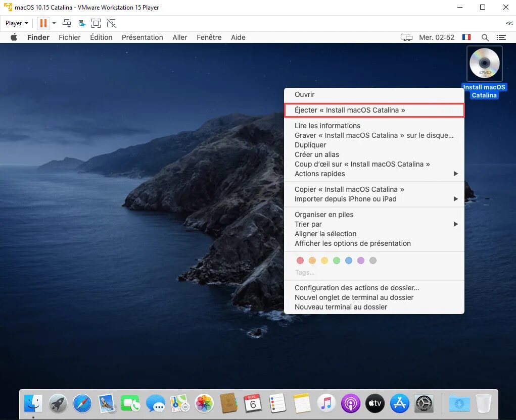Expand Trier par submenu

click(374, 224)
